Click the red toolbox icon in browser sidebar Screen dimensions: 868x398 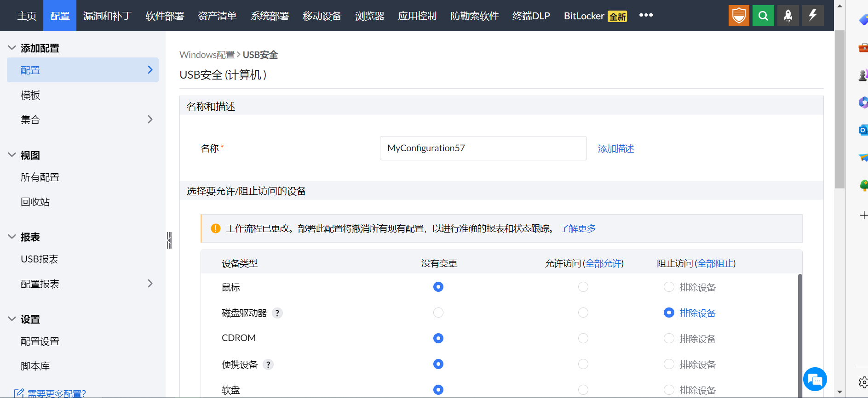pos(863,47)
